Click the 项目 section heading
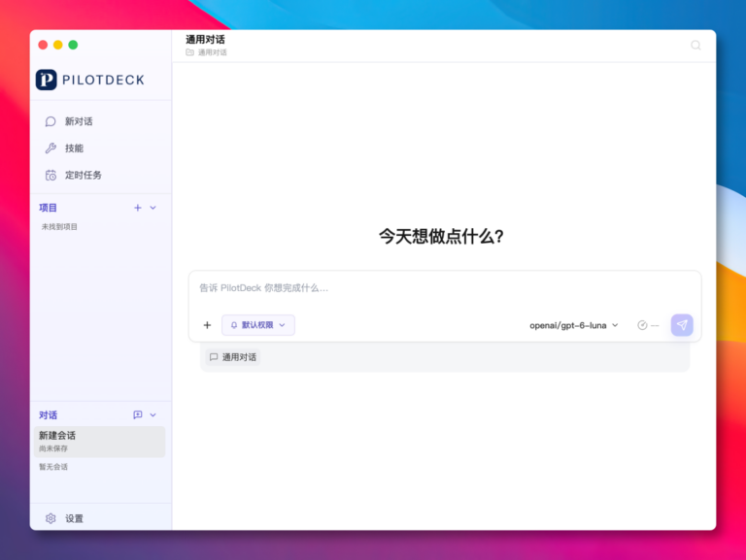Screen dimensions: 746x560 [48, 208]
